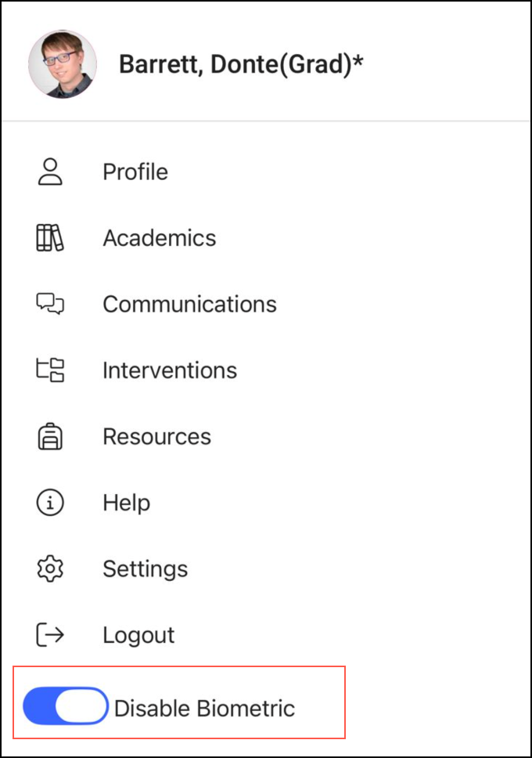Click the gear Settings icon
Viewport: 532px width, 758px height.
50,568
